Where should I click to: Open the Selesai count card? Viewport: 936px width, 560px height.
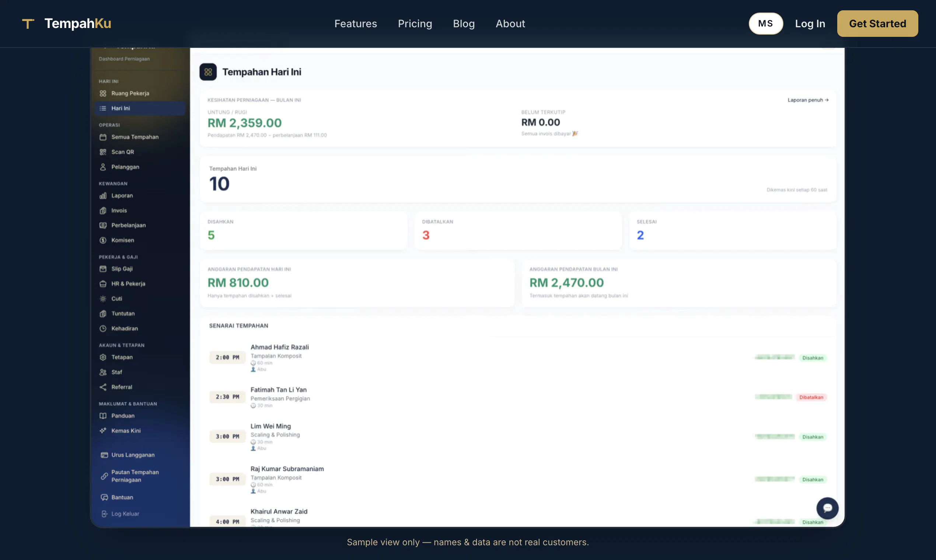[x=733, y=231]
